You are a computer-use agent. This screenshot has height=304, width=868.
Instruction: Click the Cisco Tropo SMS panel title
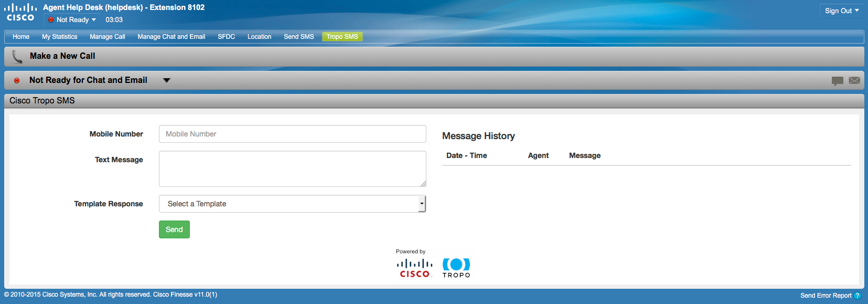42,101
